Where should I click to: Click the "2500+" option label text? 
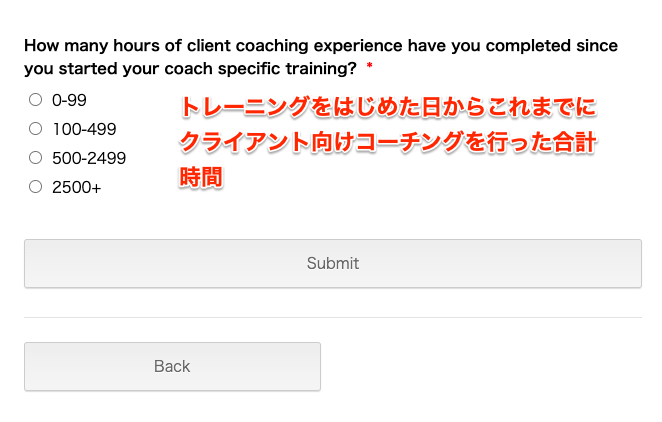point(77,187)
